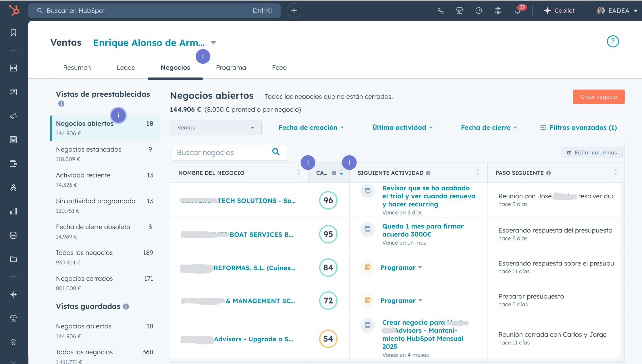Click the HubSpot sprocket logo
Viewport: 642px width, 364px height.
14,10
